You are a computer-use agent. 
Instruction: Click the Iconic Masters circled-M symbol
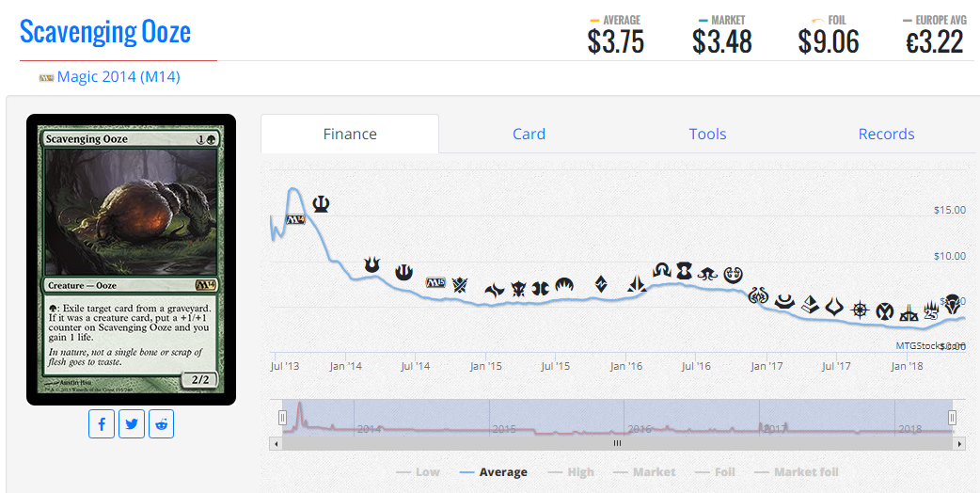[884, 310]
